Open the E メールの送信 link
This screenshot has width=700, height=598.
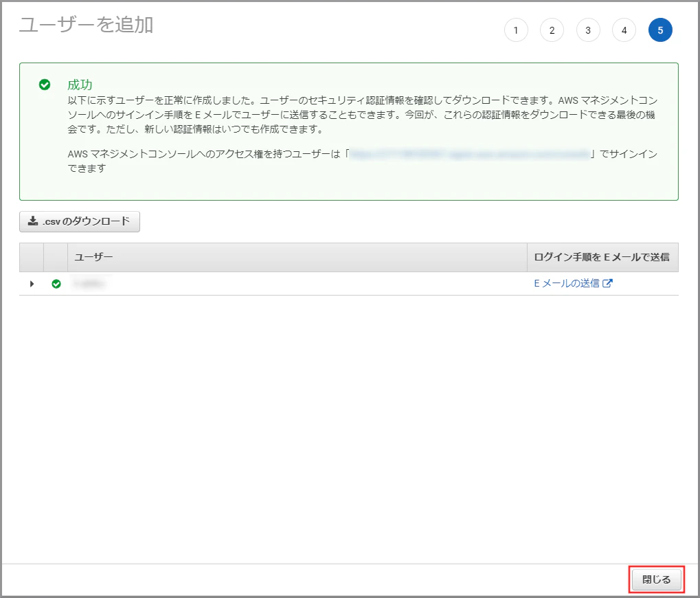(x=573, y=283)
